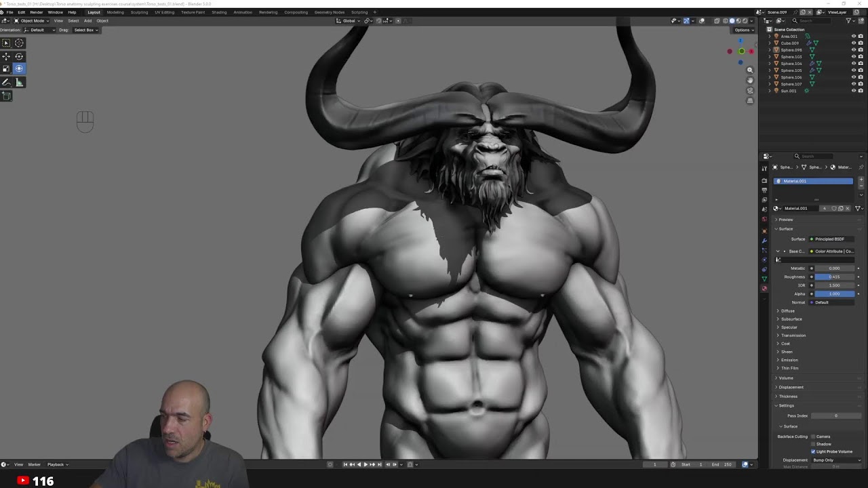This screenshot has width=868, height=488.
Task: Activate the Move tool
Action: tap(6, 56)
